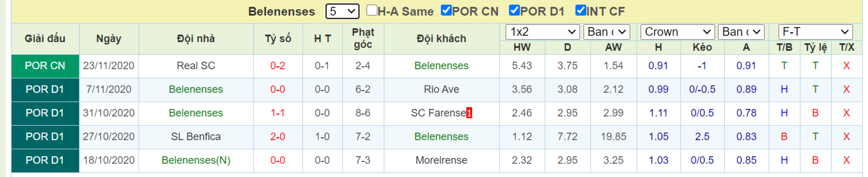The image size is (868, 177).
Task: Expand the 1x2 odds type dropdown
Action: click(x=542, y=32)
